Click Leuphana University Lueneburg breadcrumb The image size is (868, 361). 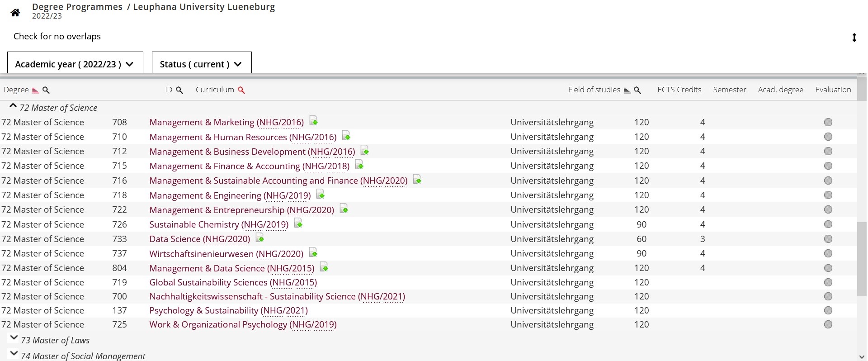204,7
